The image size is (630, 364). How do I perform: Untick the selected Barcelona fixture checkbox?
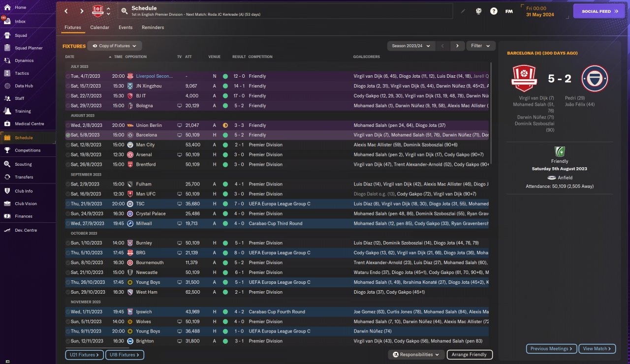[68, 135]
